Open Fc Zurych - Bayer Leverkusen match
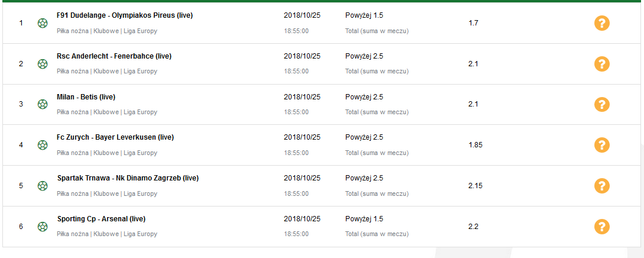This screenshot has height=258, width=644. pos(115,137)
